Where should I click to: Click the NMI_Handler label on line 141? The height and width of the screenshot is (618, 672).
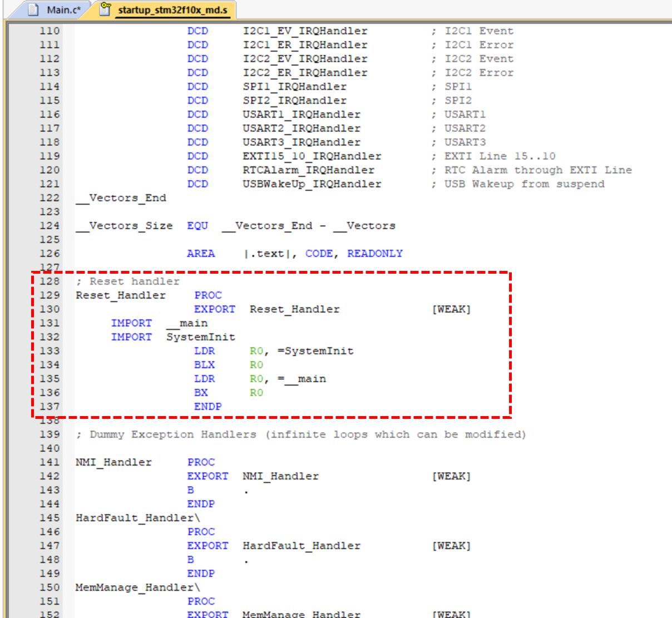tap(114, 462)
